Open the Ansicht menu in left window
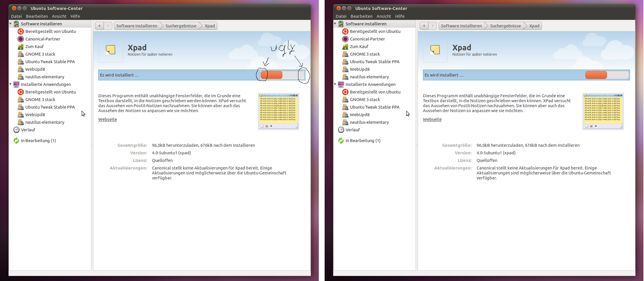The width and height of the screenshot is (644, 281). pos(59,16)
